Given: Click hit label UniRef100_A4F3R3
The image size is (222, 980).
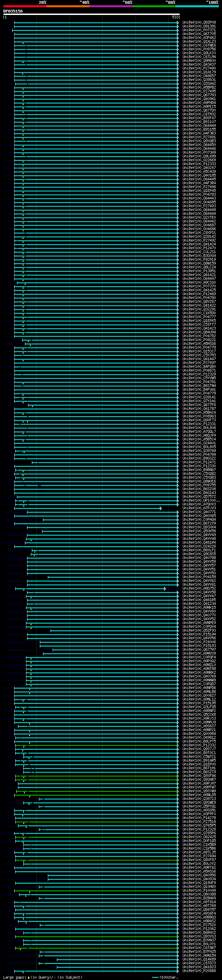Looking at the screenshot, I should click(x=199, y=133).
